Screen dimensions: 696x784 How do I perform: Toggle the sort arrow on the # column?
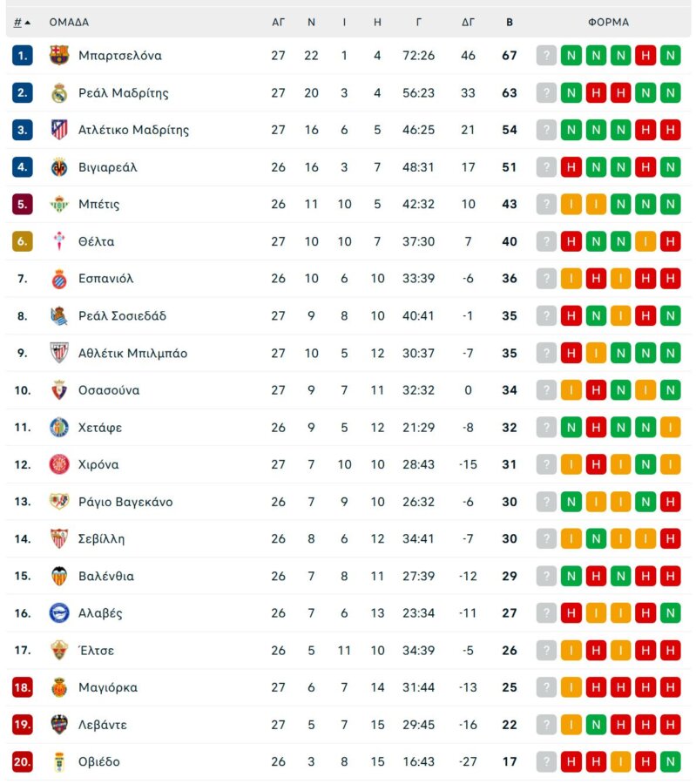pyautogui.click(x=28, y=22)
